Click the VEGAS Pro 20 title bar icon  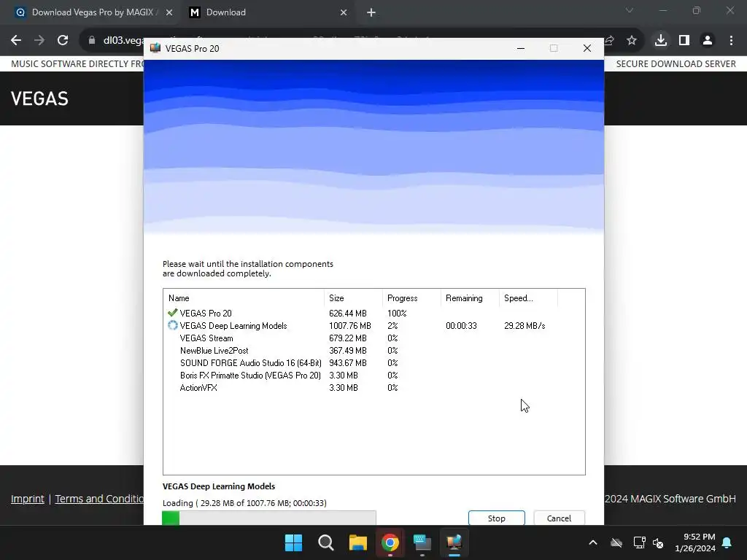(x=155, y=48)
